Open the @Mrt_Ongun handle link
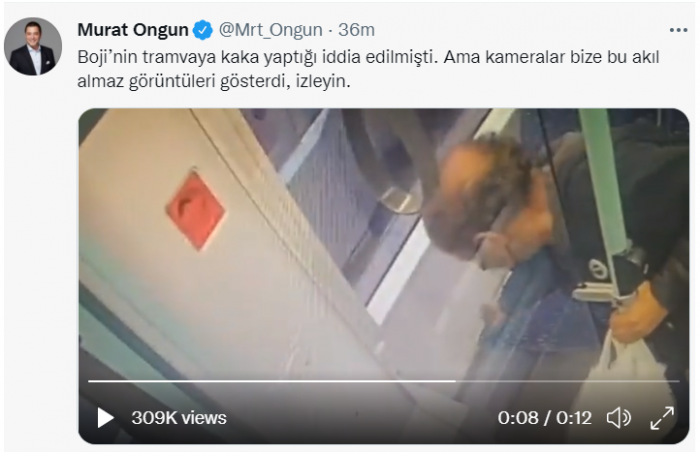Screen dimensions: 700x452 [x=271, y=30]
